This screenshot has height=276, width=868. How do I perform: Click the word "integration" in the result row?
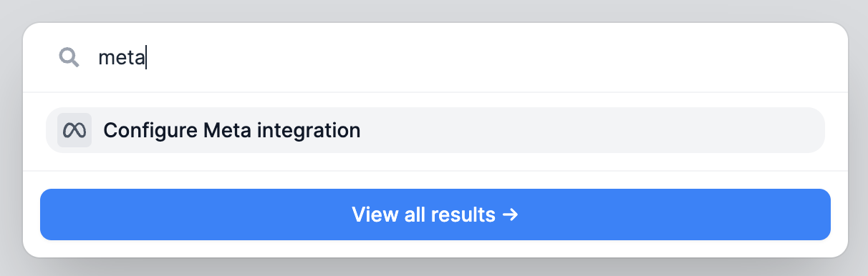click(309, 132)
